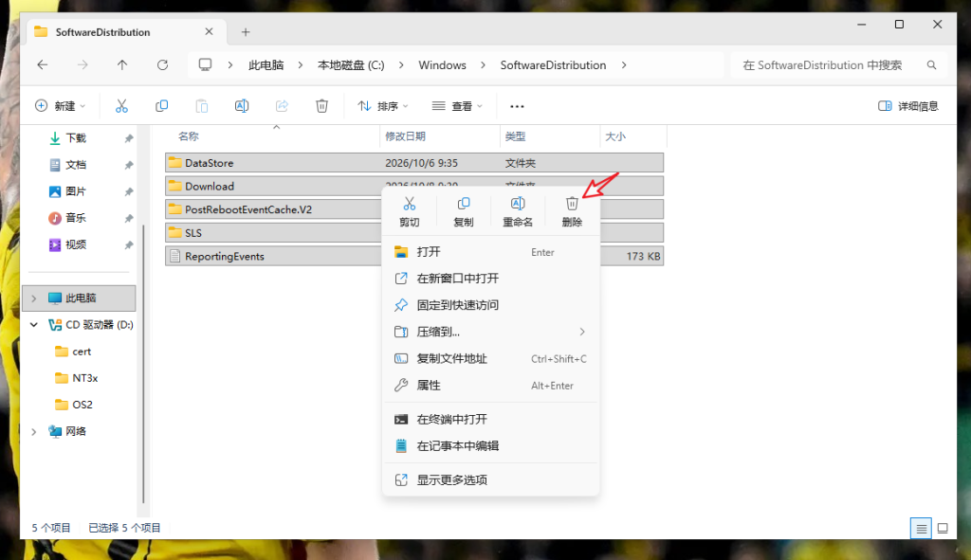Choose 在终端中打开
This screenshot has height=560, width=971.
(490, 420)
